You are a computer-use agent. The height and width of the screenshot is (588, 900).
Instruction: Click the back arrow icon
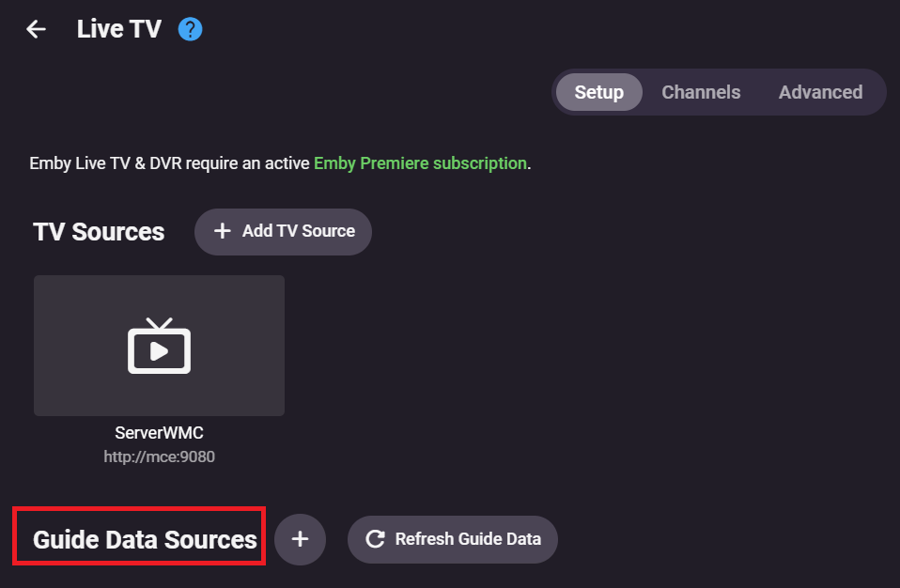tap(36, 29)
